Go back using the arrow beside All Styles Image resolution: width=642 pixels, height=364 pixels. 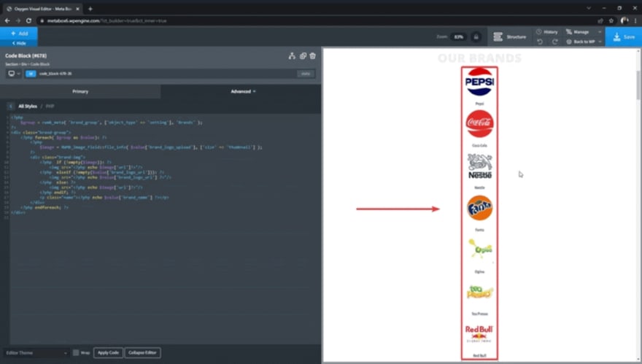click(x=11, y=106)
